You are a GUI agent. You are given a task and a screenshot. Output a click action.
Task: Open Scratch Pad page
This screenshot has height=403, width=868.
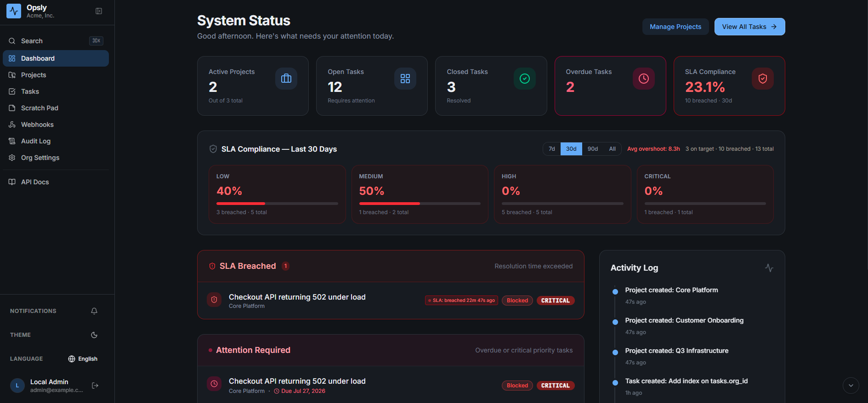pos(56,108)
